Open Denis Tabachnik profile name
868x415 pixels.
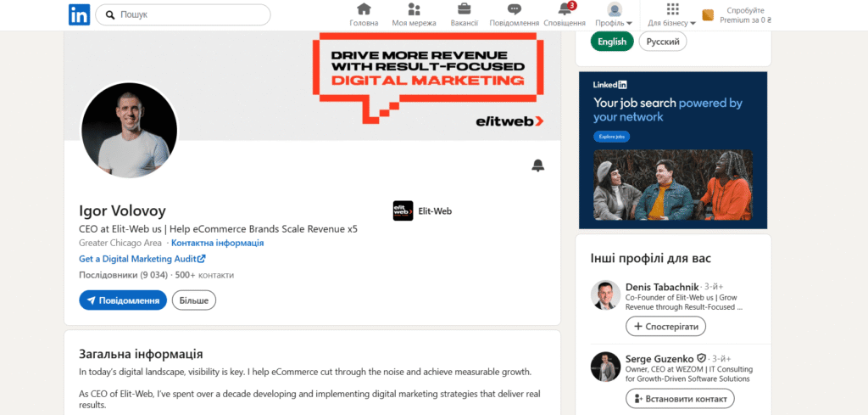coord(661,287)
